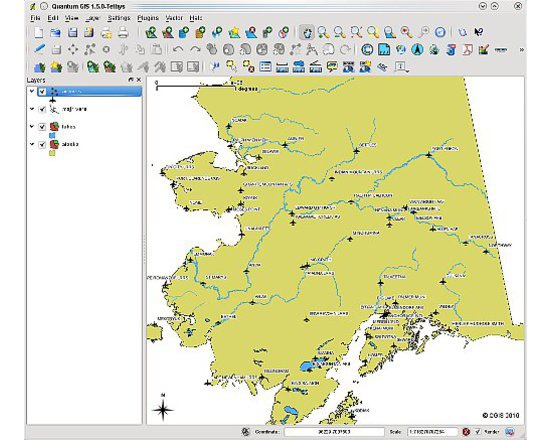The width and height of the screenshot is (550, 440).
Task: Create a New Shapefile Layer with star icon
Action: (234, 33)
